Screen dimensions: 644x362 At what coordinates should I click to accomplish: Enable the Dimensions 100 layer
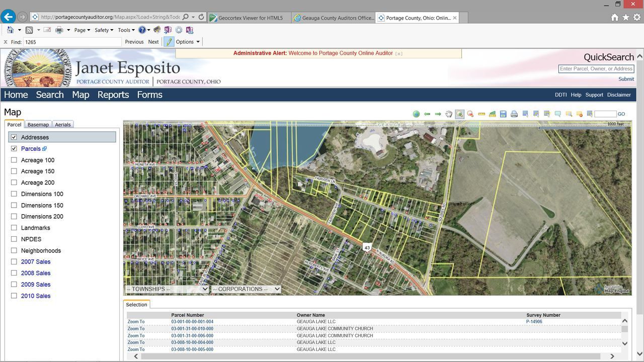coord(14,194)
